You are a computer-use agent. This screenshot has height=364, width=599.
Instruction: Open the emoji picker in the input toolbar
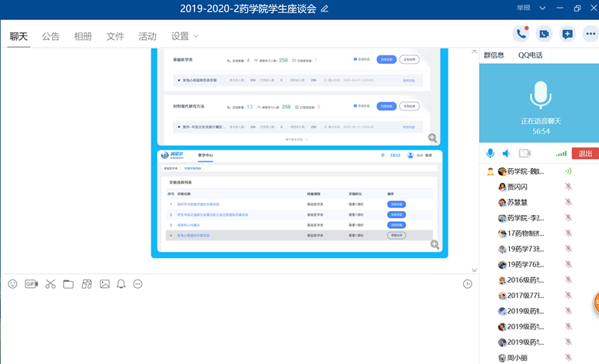(12, 284)
